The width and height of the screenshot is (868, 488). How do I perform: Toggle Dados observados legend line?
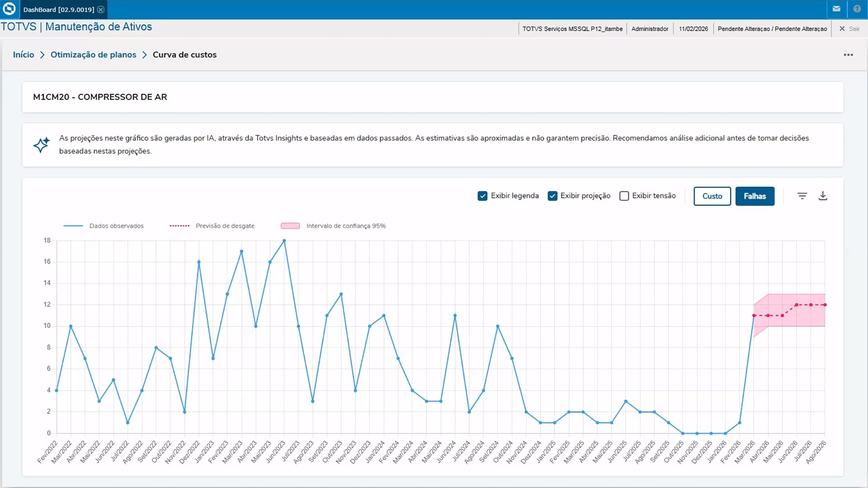coord(73,226)
